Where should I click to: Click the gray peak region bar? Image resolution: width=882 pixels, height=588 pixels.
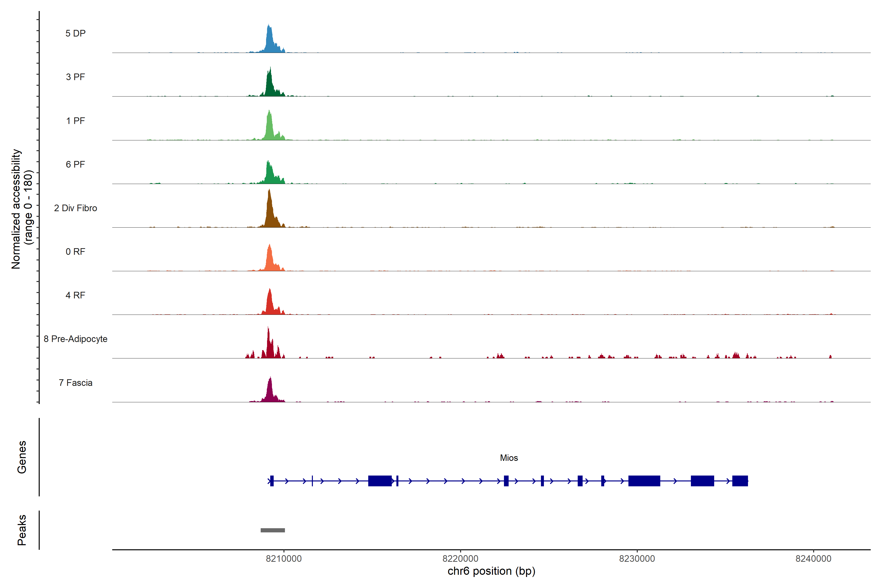point(273,530)
